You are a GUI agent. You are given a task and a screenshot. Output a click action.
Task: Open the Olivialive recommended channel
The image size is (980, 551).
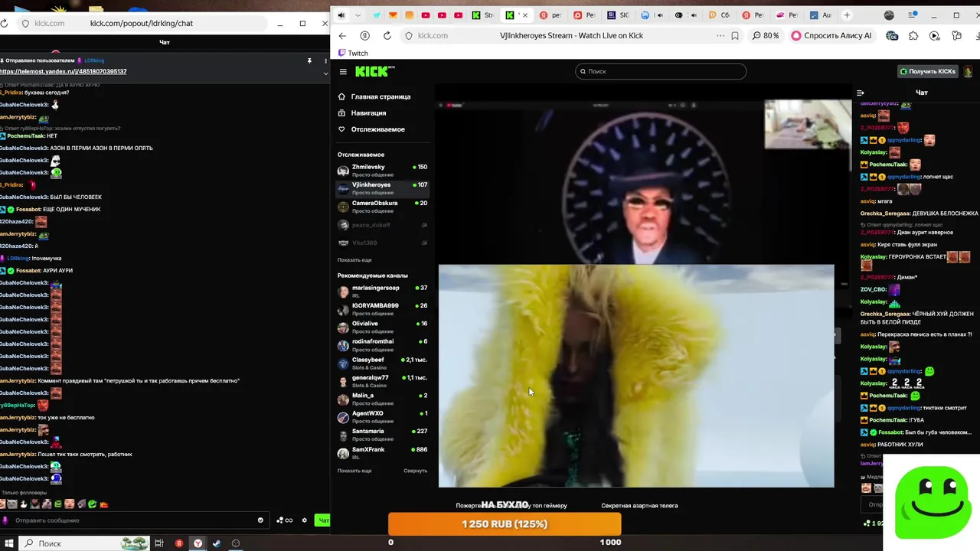383,328
